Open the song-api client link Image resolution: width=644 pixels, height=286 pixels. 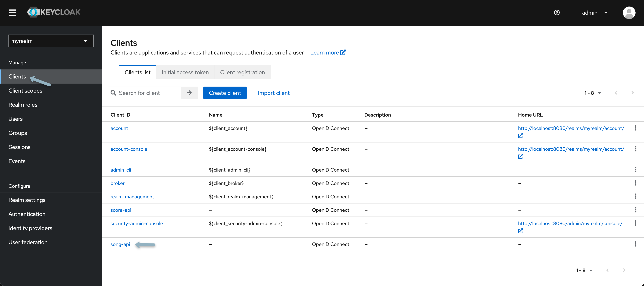pyautogui.click(x=120, y=244)
